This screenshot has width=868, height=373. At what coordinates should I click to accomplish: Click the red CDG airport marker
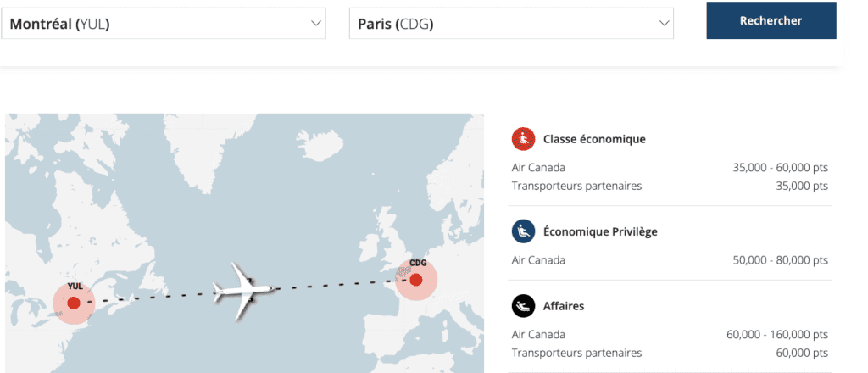coord(415,279)
